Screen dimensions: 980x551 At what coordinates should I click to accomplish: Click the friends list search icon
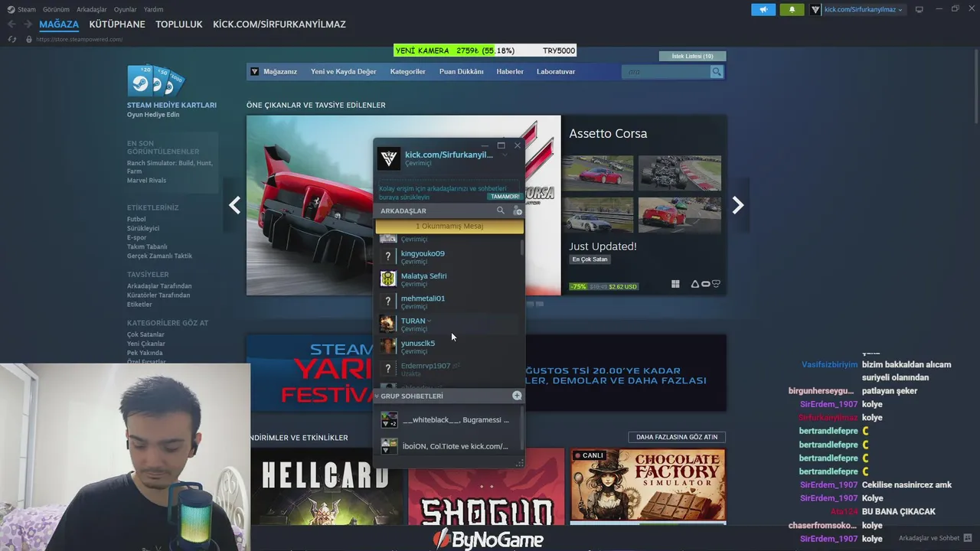click(501, 210)
